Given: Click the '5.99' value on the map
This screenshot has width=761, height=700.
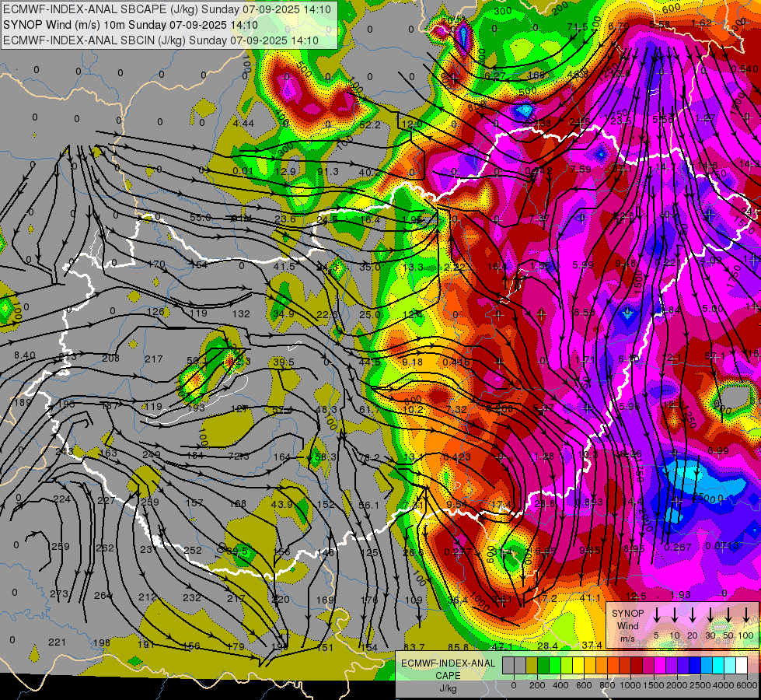Looking at the screenshot, I should (x=583, y=264).
